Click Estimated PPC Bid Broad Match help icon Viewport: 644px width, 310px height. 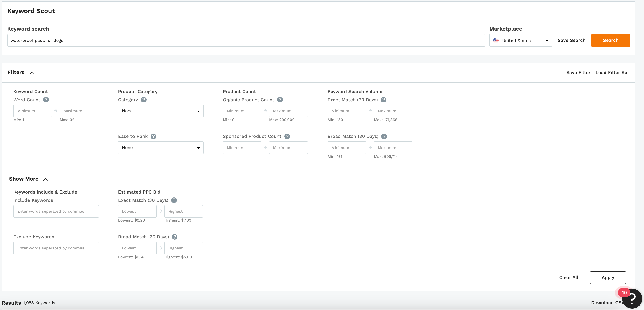click(x=175, y=237)
